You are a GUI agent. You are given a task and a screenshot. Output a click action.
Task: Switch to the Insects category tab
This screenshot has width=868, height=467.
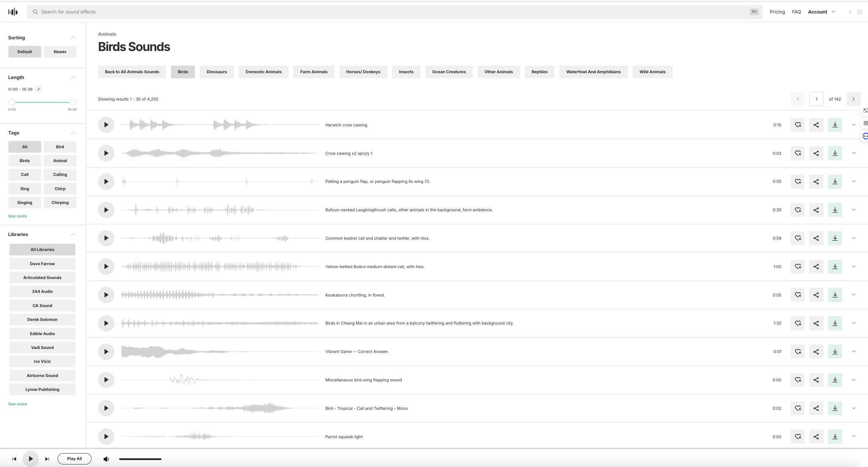406,72
